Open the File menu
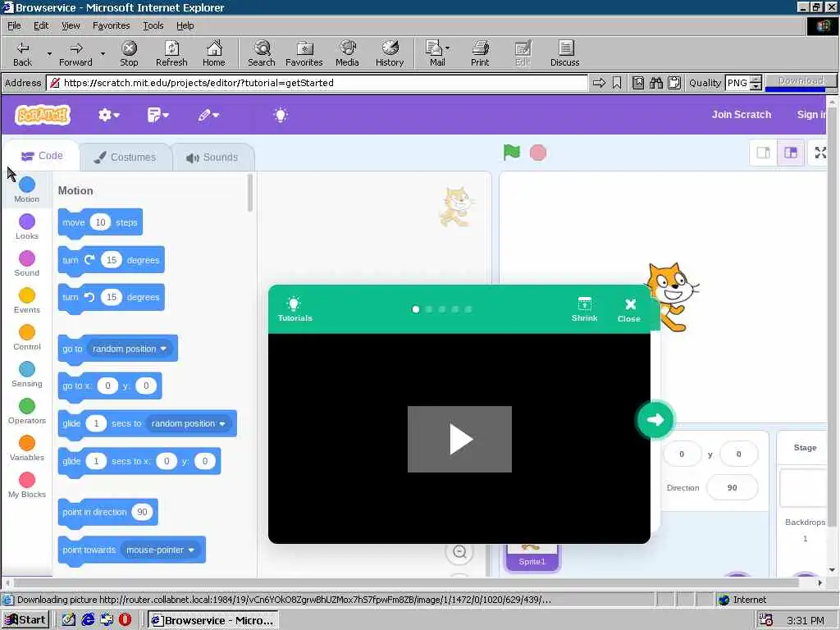The width and height of the screenshot is (840, 630). (x=14, y=25)
